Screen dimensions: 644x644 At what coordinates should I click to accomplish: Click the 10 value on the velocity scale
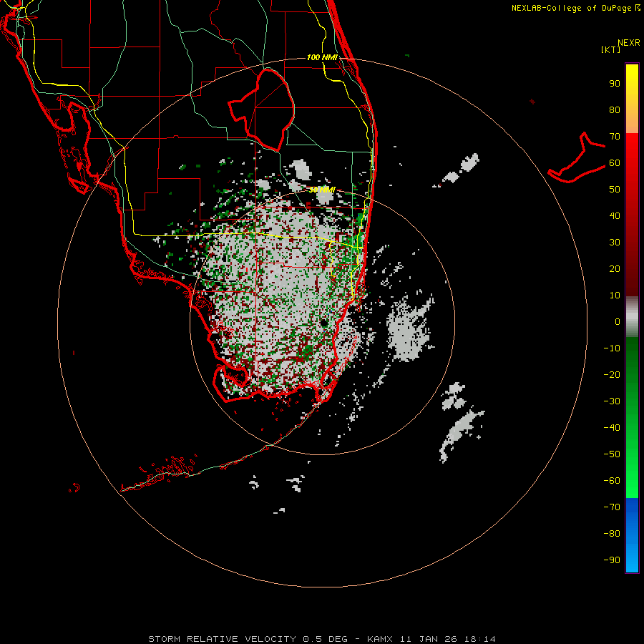tap(615, 296)
